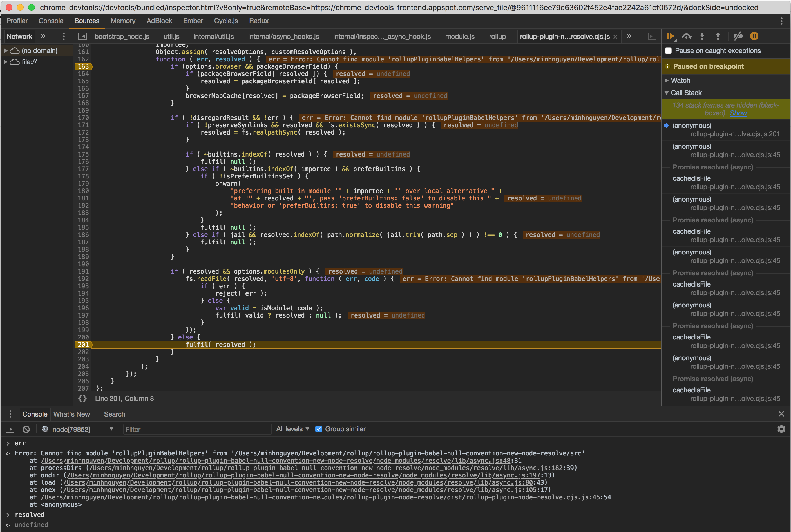Open the module.js file tab
The height and width of the screenshot is (532, 791).
(460, 36)
